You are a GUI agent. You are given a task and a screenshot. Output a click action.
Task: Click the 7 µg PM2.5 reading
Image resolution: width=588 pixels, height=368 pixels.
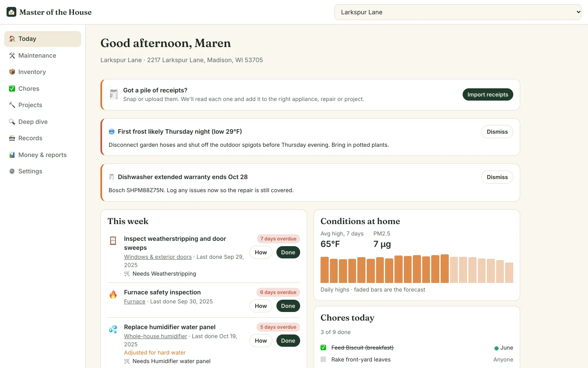point(382,244)
